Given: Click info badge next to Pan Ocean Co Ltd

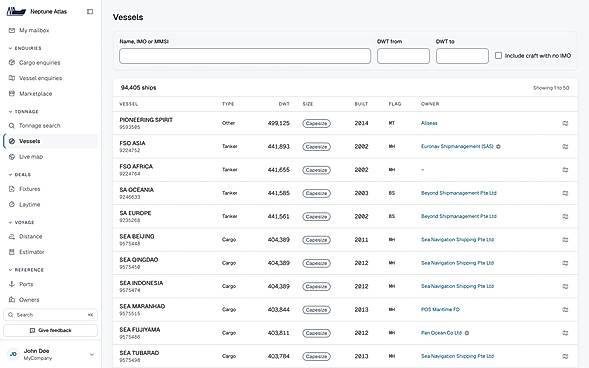Looking at the screenshot, I should [467, 333].
